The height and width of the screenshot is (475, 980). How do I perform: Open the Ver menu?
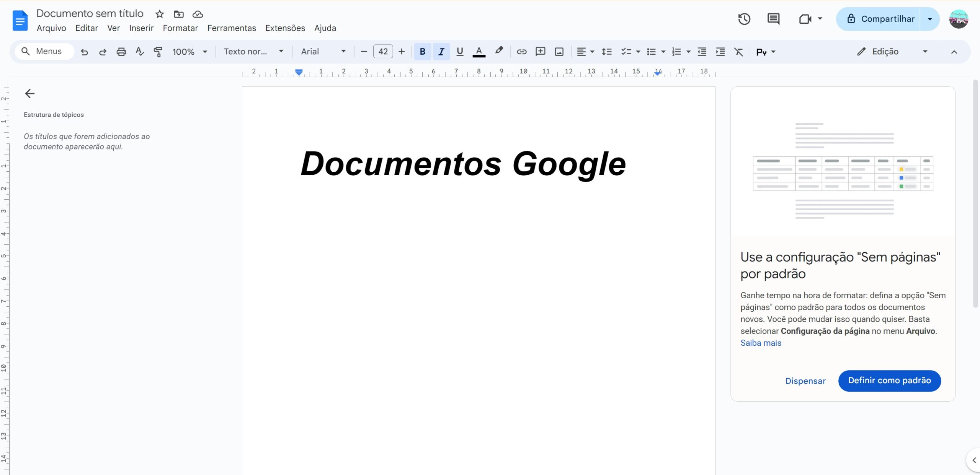point(113,28)
